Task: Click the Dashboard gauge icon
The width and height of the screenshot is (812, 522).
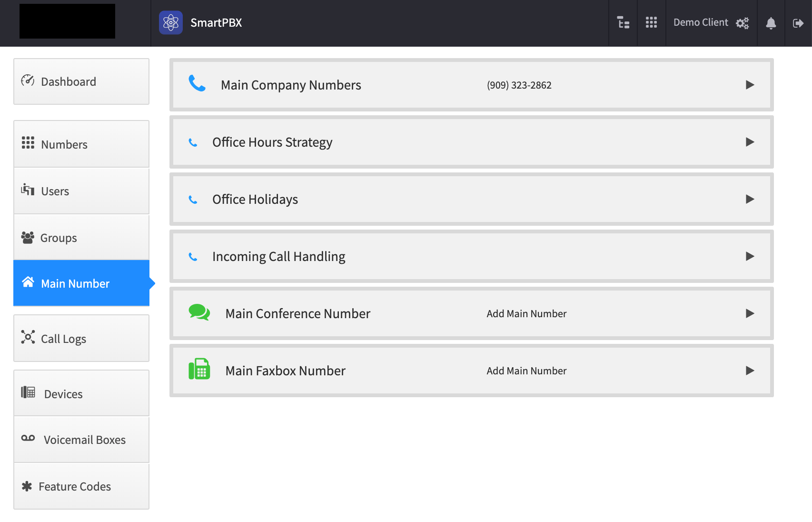Action: (28, 80)
